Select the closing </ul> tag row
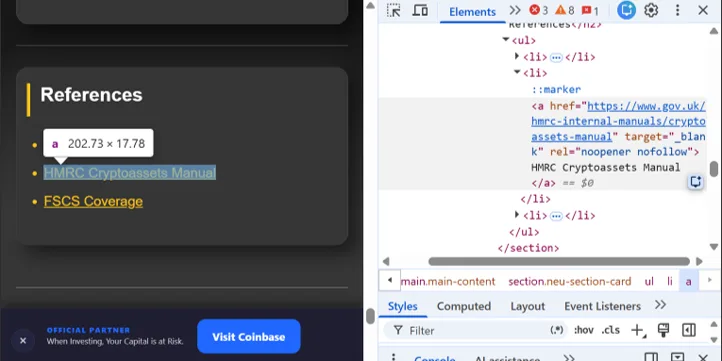The image size is (722, 361). click(524, 232)
